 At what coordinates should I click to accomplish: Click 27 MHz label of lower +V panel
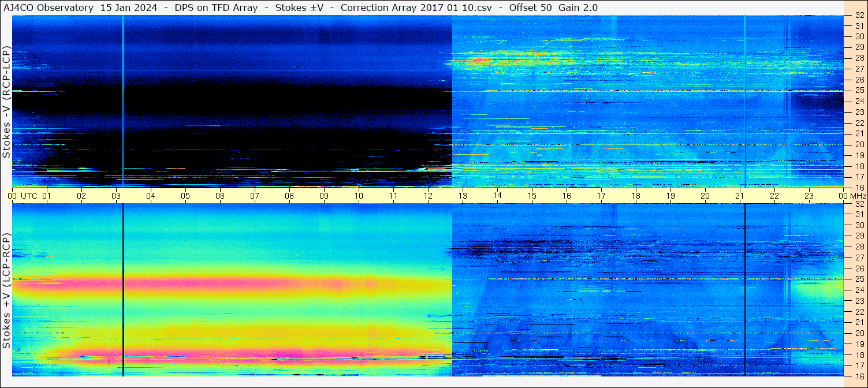point(859,258)
